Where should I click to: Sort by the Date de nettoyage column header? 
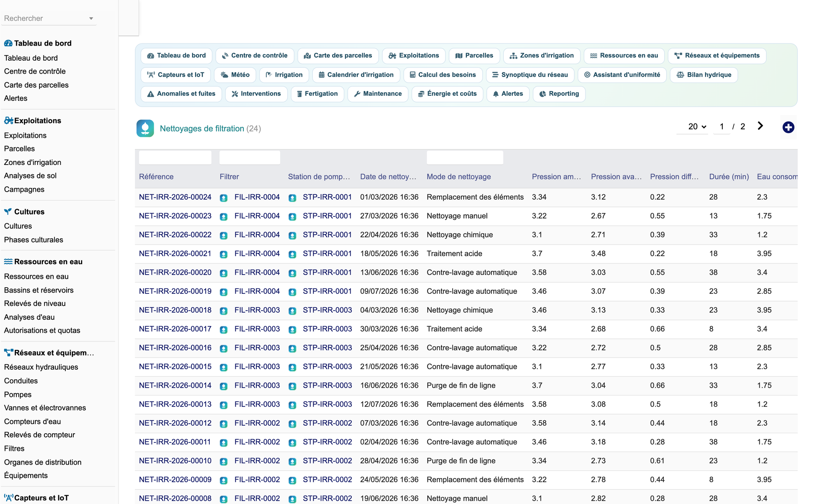(388, 177)
